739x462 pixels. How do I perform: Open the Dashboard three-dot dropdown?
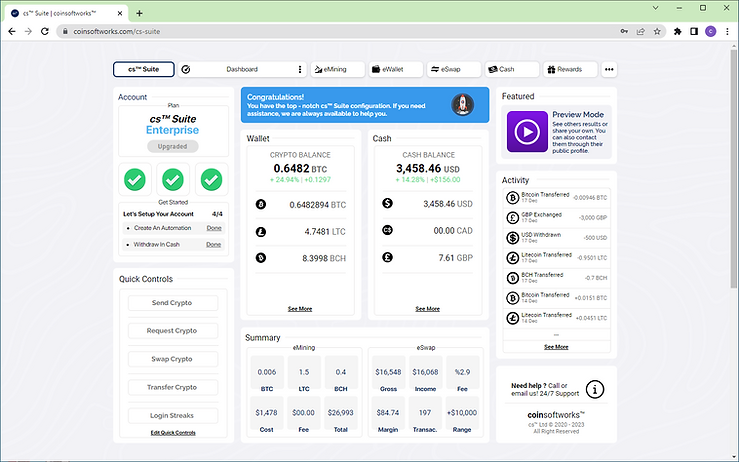(x=300, y=69)
